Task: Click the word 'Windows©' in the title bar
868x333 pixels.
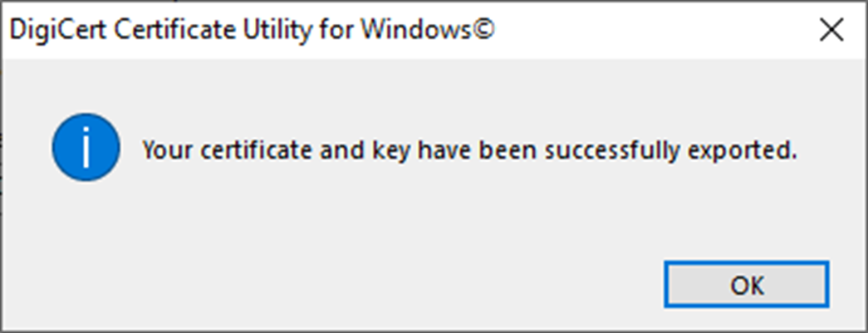Action: point(429,31)
